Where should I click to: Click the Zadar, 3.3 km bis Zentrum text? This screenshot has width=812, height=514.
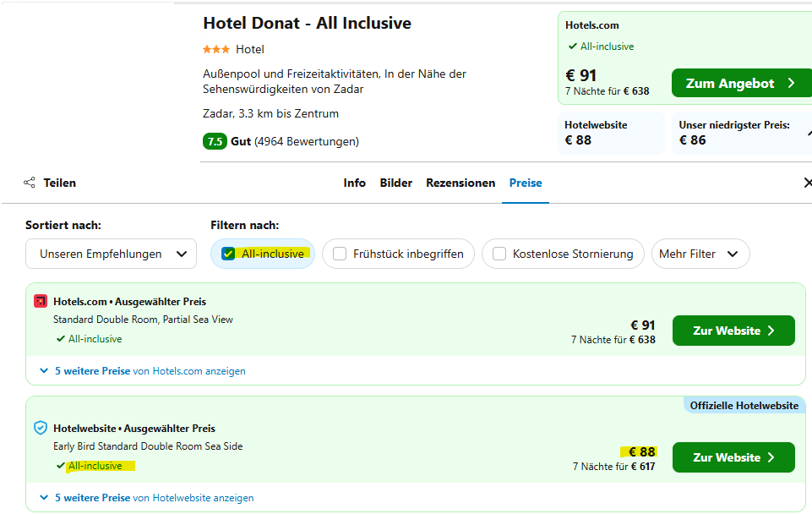click(271, 113)
